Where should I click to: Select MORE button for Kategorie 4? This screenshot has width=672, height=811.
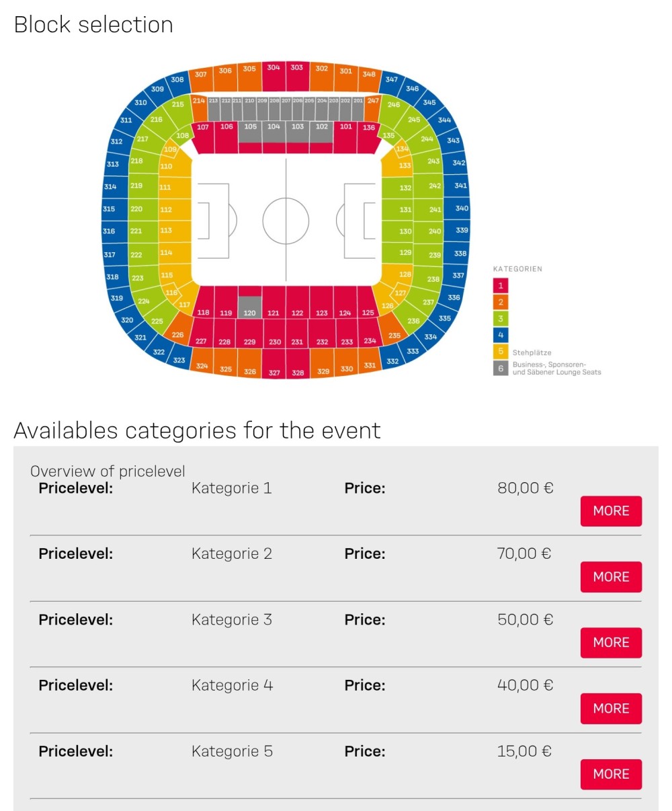tap(611, 709)
